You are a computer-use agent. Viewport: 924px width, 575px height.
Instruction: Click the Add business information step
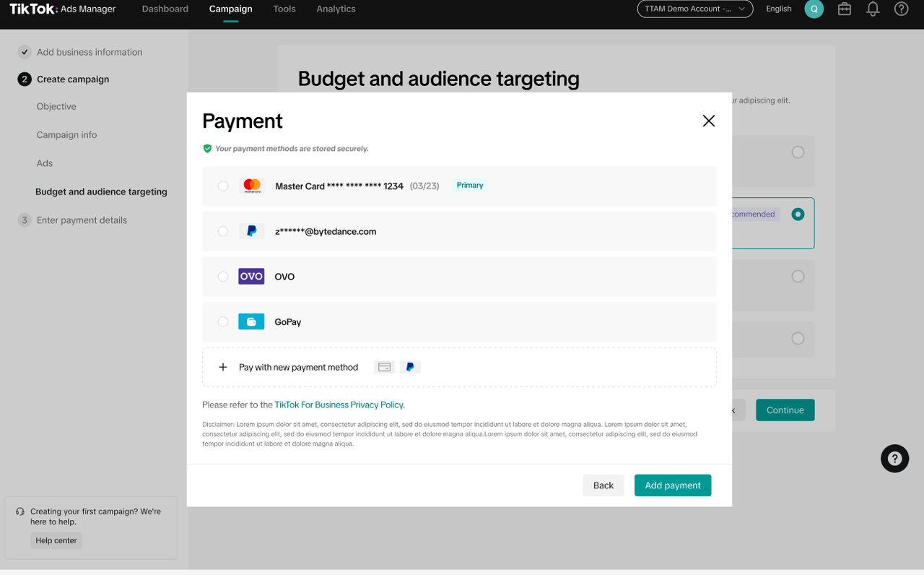(90, 52)
